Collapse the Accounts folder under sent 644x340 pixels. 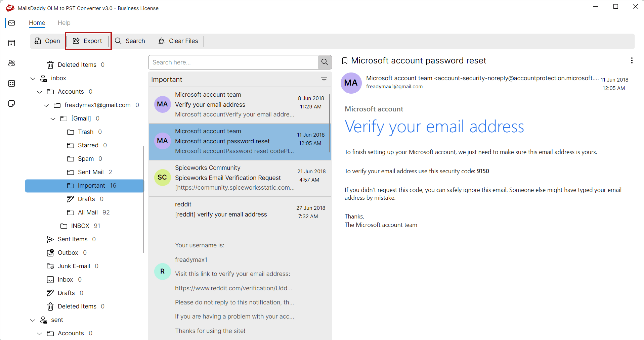(x=39, y=334)
